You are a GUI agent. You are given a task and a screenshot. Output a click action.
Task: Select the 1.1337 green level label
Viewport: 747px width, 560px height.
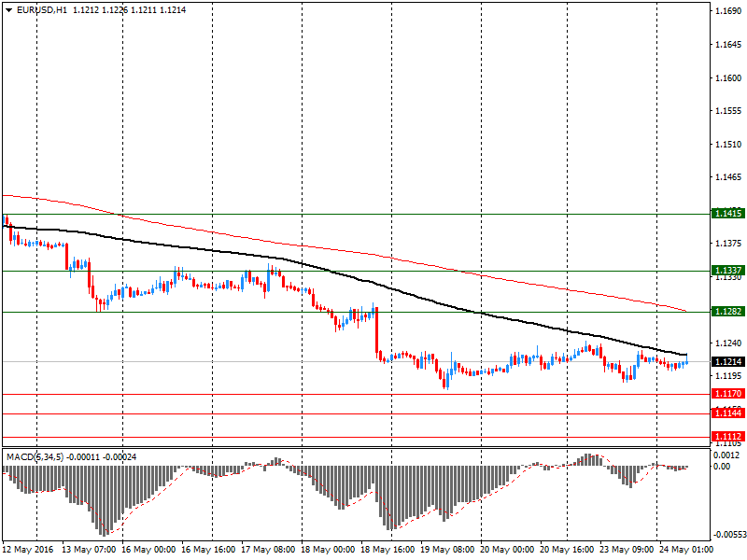coord(728,271)
